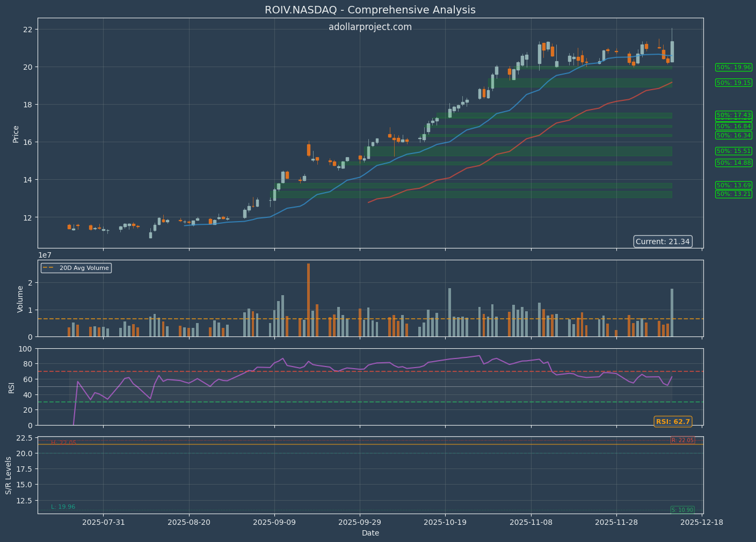This screenshot has width=756, height=542.
Task: Click the final candlestick on the price chart
Action: [x=672, y=52]
